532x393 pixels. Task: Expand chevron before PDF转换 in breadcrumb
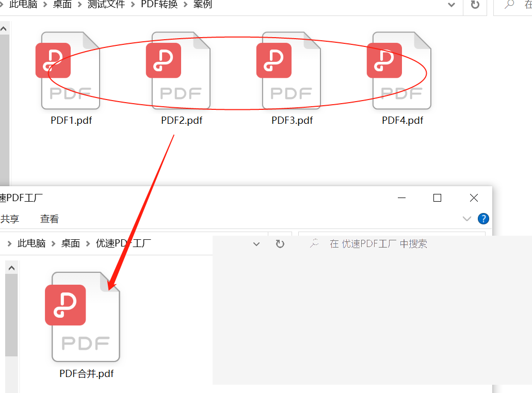(133, 5)
